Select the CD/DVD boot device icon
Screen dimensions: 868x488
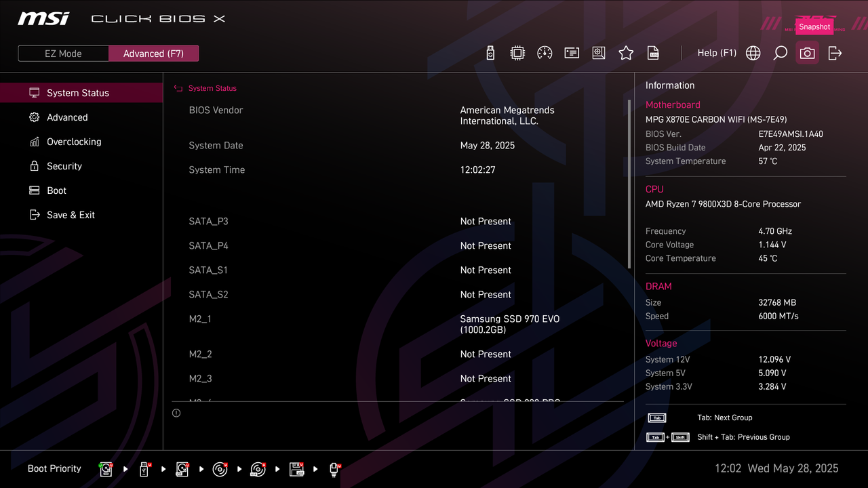click(220, 469)
